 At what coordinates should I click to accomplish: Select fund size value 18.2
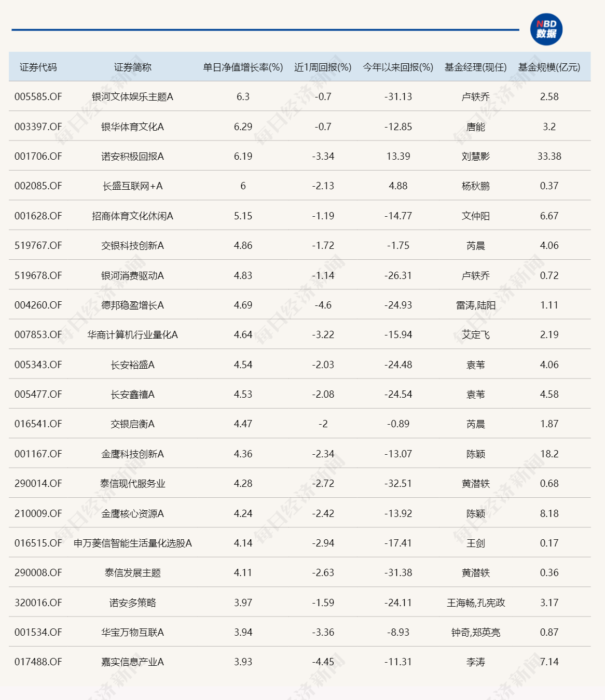[x=549, y=454]
